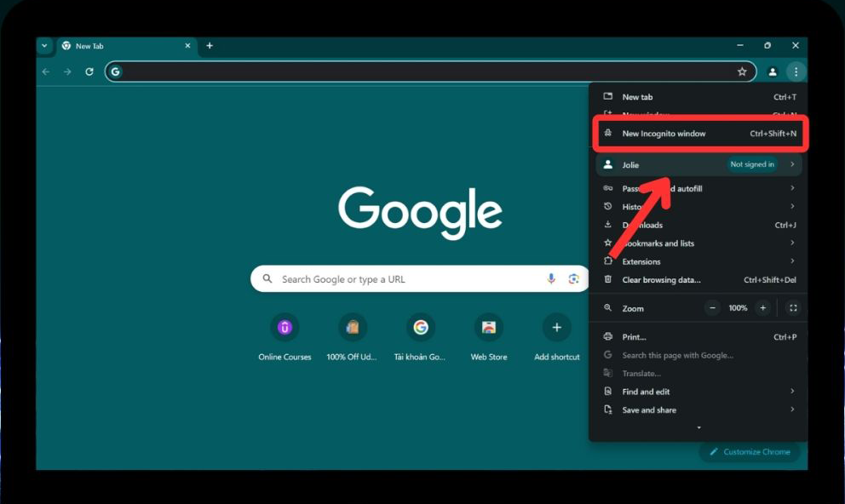The image size is (845, 504).
Task: Click the Add shortcut button
Action: click(x=557, y=337)
